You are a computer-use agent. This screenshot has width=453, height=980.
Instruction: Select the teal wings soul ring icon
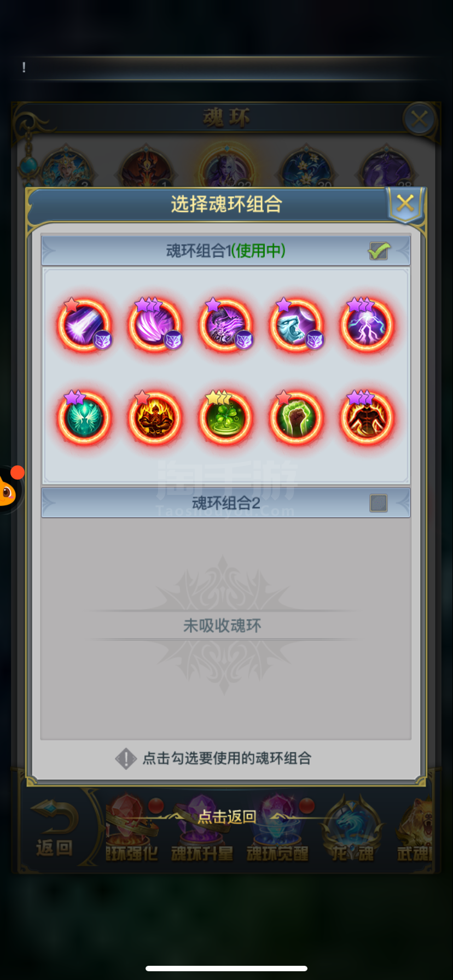84,418
